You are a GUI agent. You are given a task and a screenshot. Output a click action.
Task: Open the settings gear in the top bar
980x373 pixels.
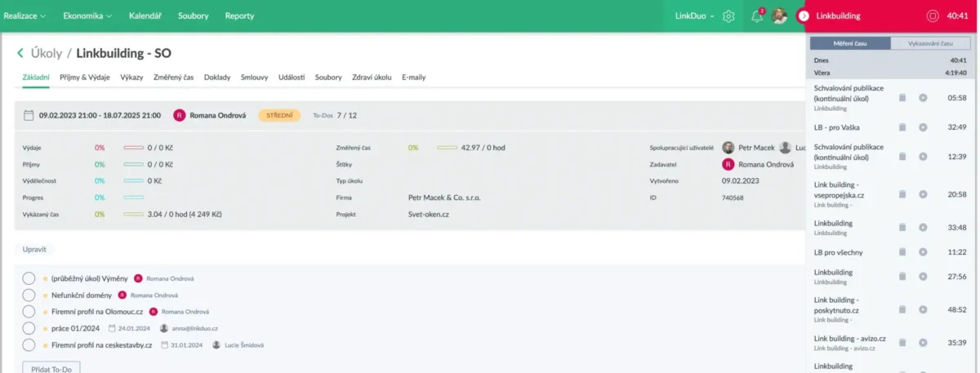point(728,16)
